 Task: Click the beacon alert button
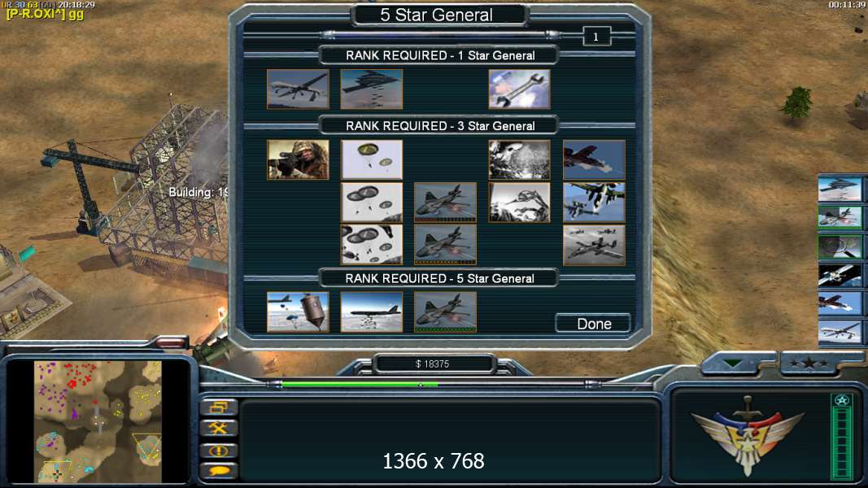coord(219,451)
